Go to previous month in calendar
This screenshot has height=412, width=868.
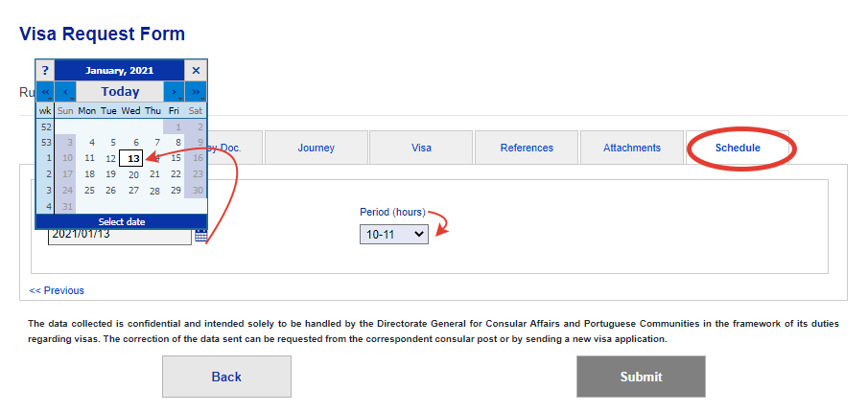click(65, 92)
